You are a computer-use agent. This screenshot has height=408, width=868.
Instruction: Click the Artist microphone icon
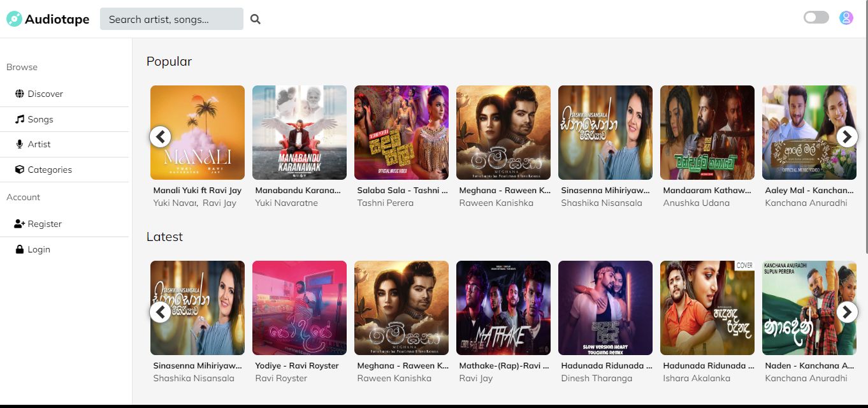[20, 144]
